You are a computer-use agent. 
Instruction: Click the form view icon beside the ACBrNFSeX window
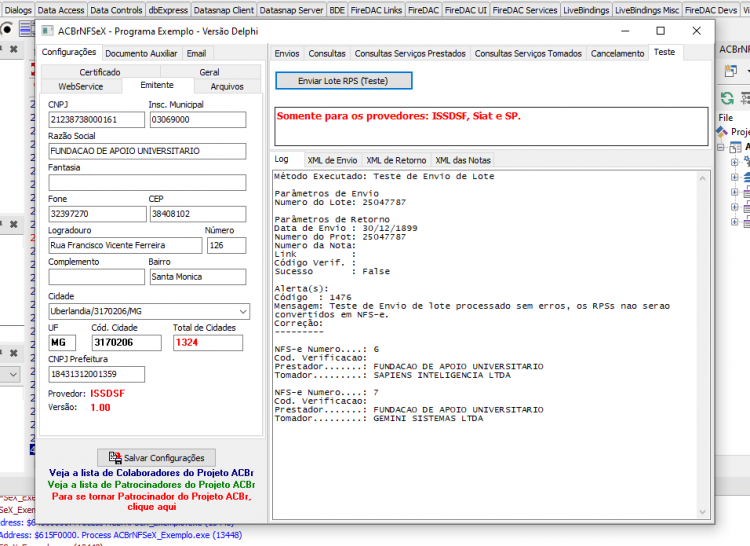[x=26, y=29]
